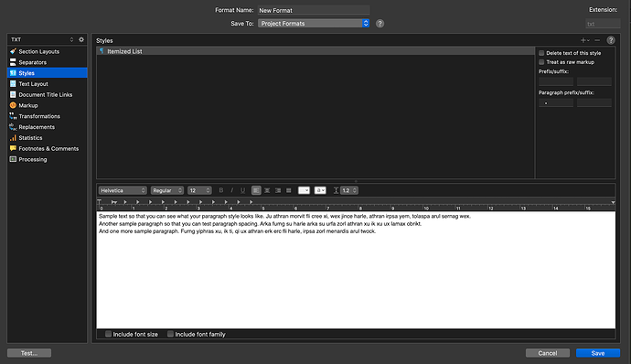This screenshot has width=631, height=364.
Task: Toggle Include font size checkbox
Action: coord(108,334)
